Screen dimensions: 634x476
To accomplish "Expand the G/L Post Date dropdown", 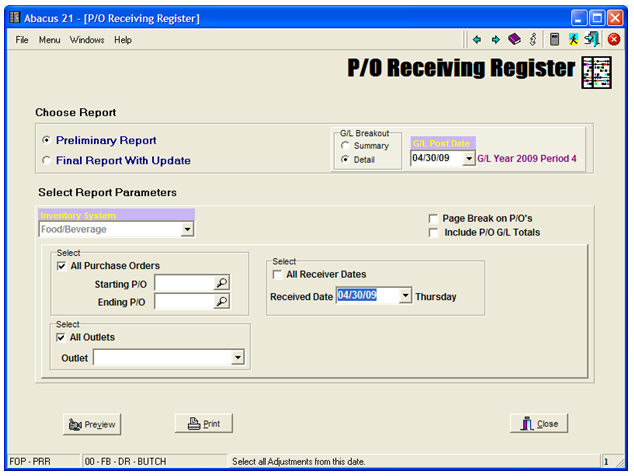I will click(469, 159).
